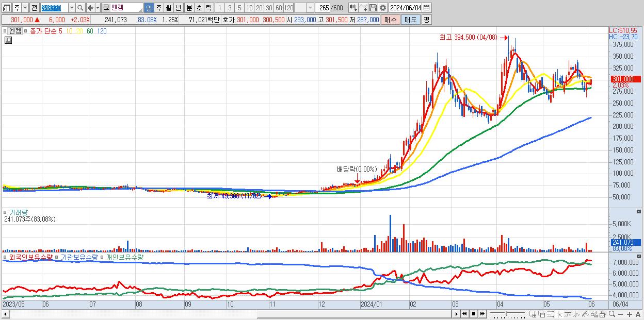Save chart settings with floppy disk icon
This screenshot has width=644, height=320.
pyautogui.click(x=373, y=8)
